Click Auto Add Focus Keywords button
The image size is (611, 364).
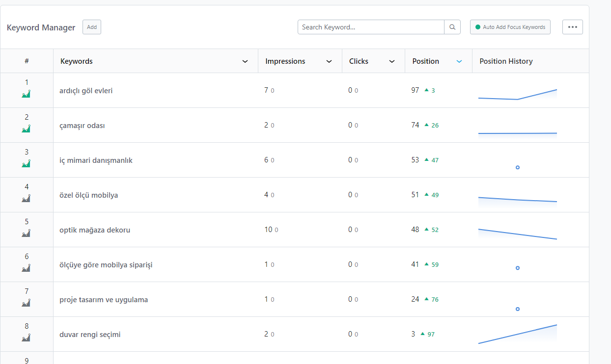[510, 27]
